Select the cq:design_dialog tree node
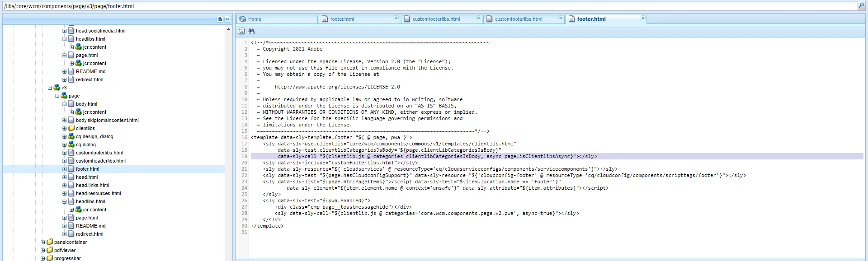Viewport: 868px width, 261px height. 94,136
